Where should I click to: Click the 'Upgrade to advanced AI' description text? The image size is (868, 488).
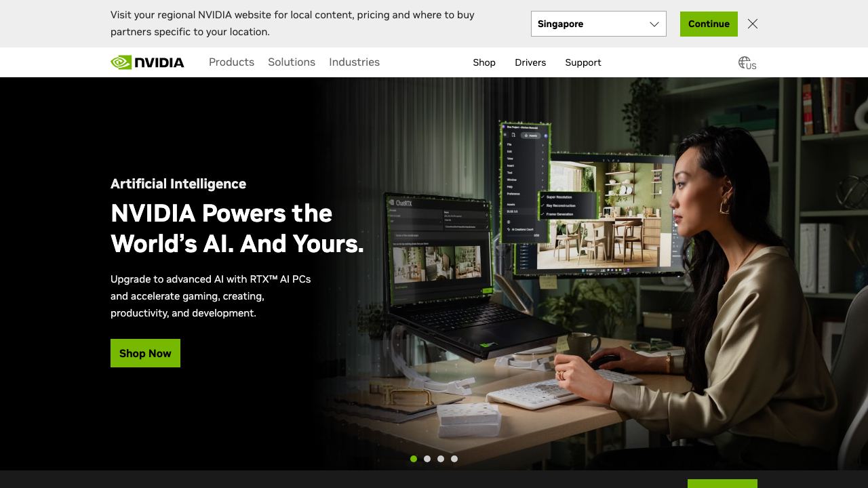click(211, 296)
